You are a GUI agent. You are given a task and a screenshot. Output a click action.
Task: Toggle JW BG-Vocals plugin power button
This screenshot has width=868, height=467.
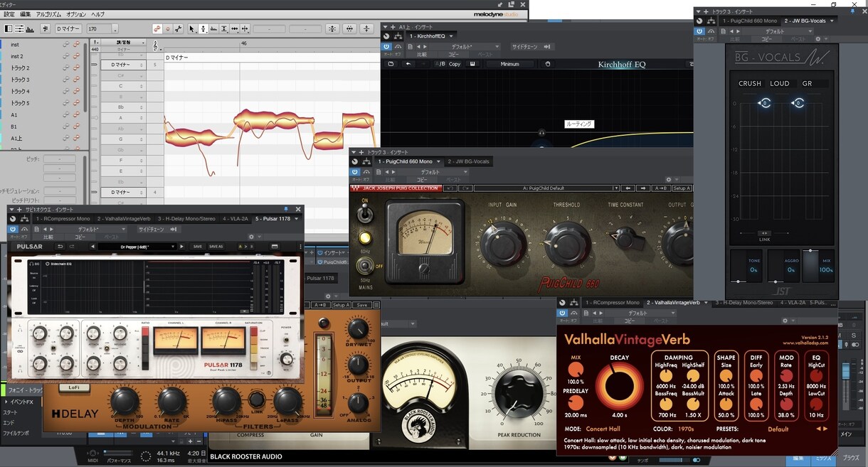[x=699, y=31]
